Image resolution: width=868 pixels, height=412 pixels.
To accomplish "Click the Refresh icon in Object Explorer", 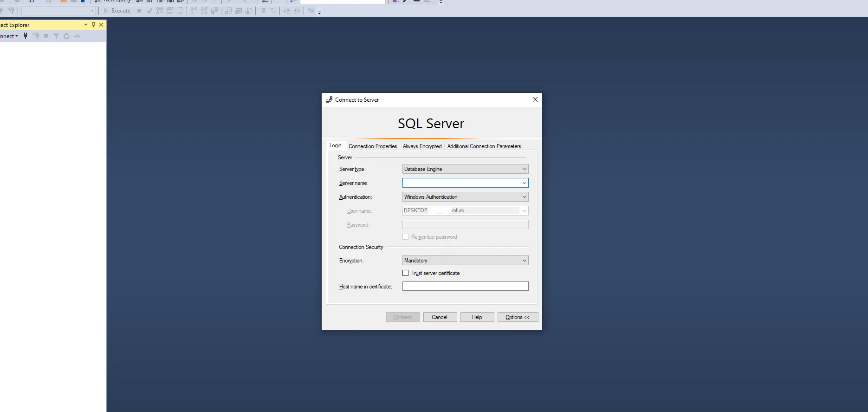I will pos(66,36).
